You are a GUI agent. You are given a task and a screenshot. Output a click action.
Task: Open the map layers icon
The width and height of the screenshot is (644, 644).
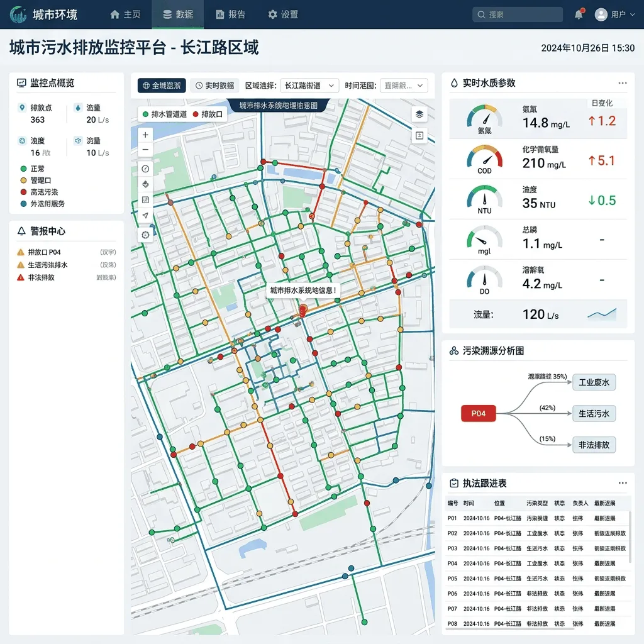pos(419,114)
